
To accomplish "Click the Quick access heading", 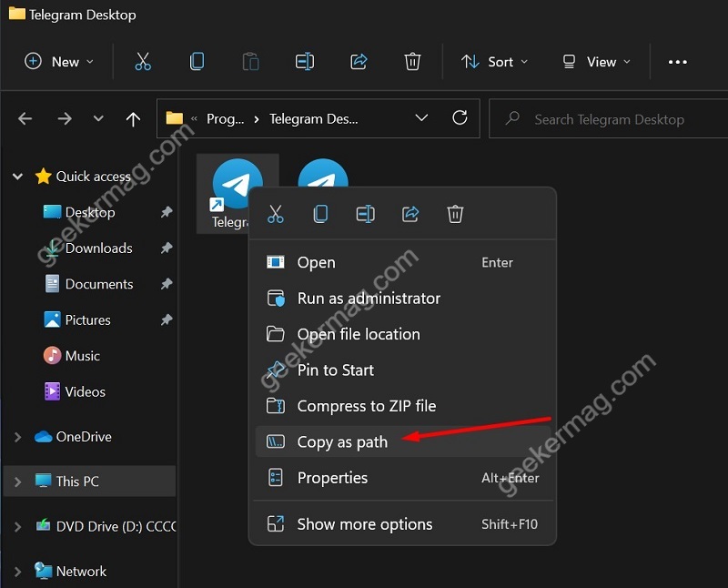I will 93,177.
